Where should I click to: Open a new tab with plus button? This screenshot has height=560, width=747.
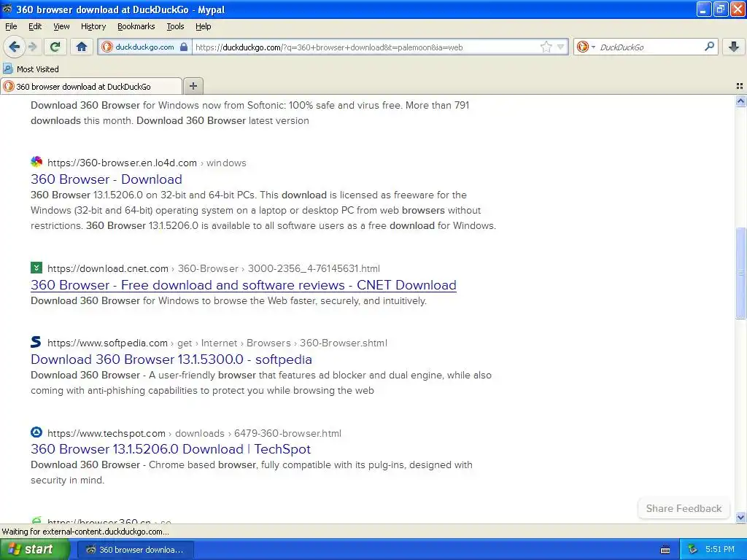click(193, 86)
